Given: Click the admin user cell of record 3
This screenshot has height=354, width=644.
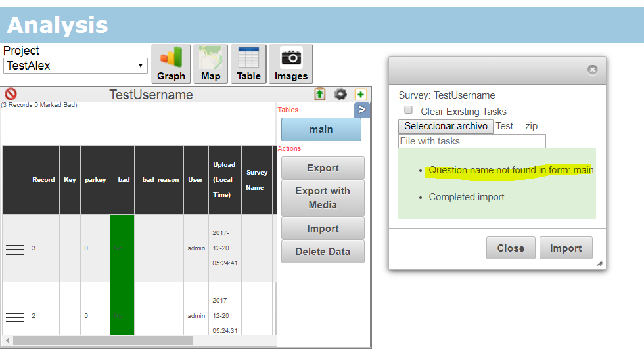Looking at the screenshot, I should (x=196, y=248).
